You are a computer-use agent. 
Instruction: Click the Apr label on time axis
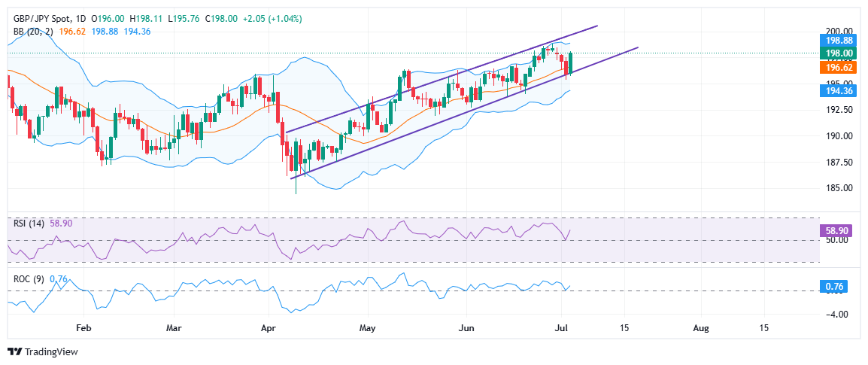[268, 328]
